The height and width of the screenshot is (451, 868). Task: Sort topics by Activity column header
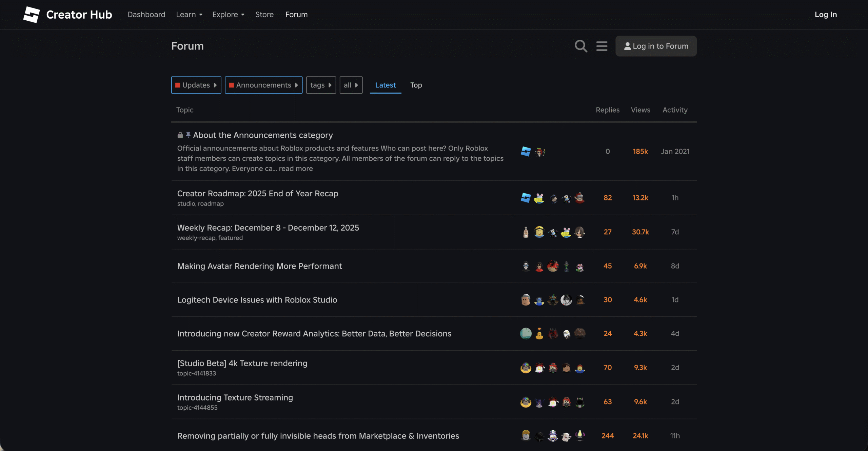(x=675, y=110)
